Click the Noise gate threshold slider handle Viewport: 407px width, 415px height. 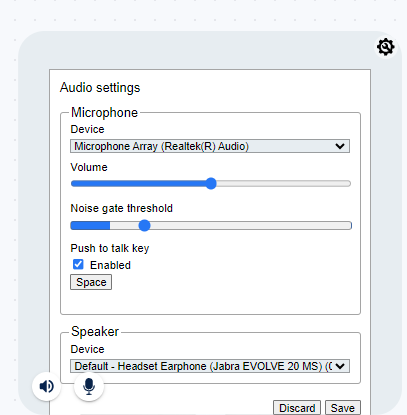coord(144,226)
